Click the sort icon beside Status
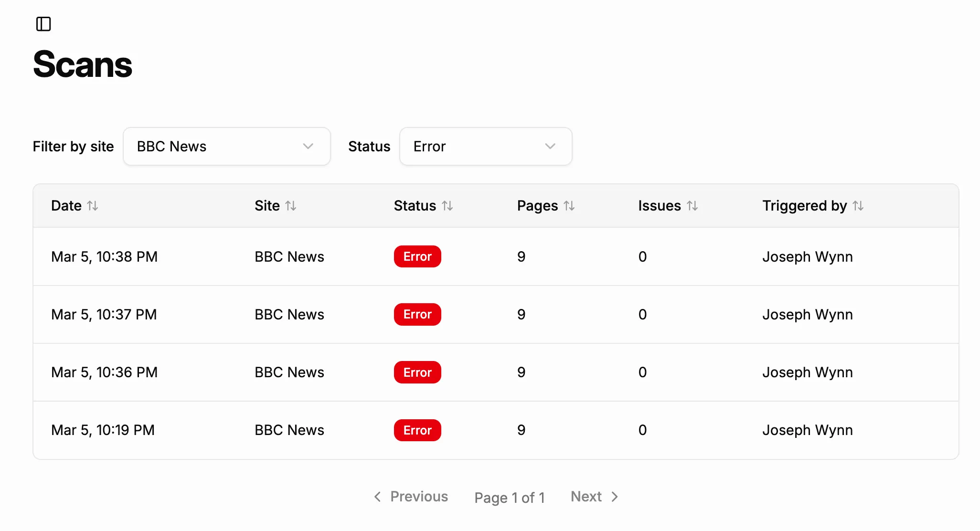980x531 pixels. 448,205
